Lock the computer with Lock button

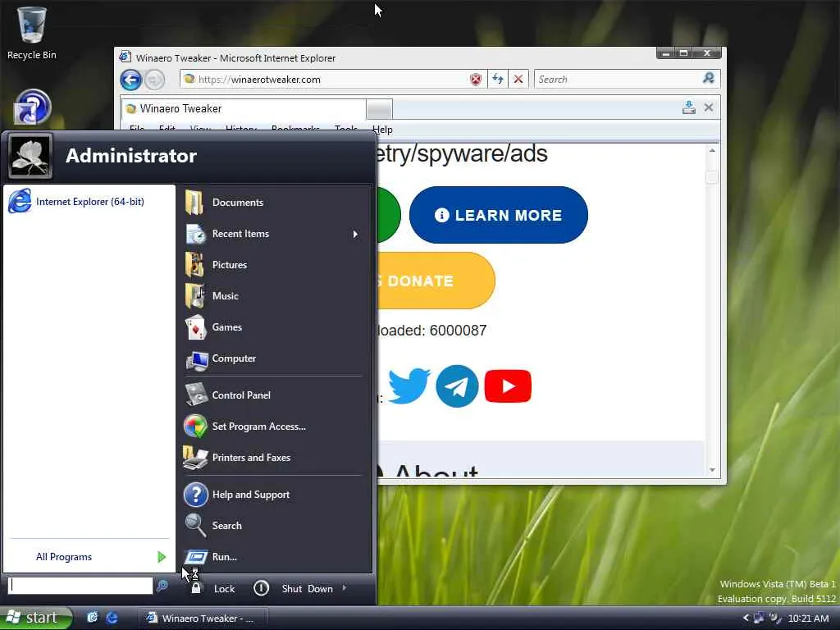213,588
